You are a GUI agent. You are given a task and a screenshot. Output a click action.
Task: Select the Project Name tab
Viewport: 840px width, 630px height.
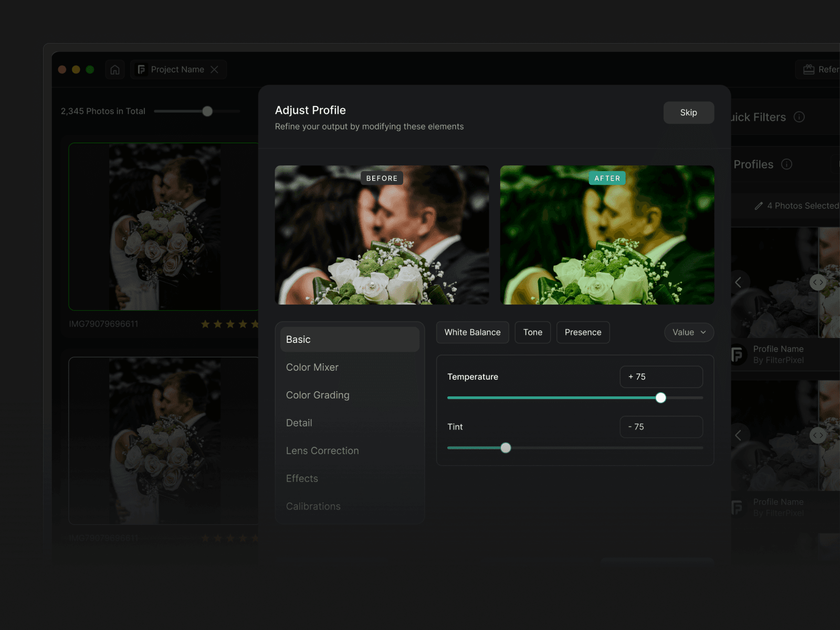pyautogui.click(x=178, y=69)
